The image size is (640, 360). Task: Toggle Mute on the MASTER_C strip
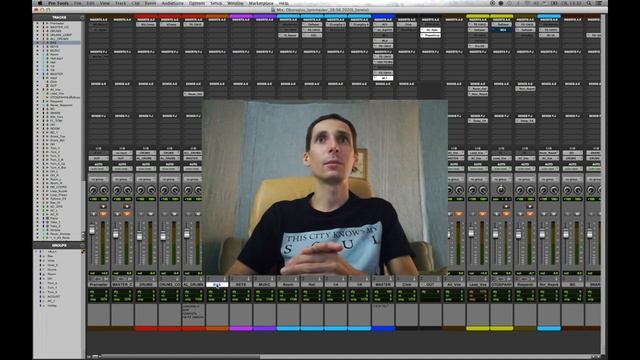tap(127, 214)
